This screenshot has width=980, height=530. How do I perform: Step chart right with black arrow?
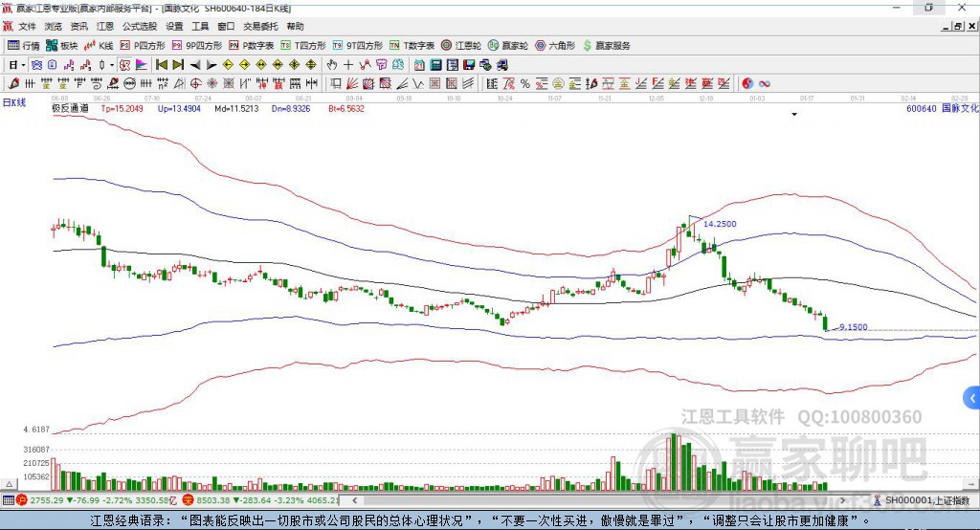coord(212,65)
